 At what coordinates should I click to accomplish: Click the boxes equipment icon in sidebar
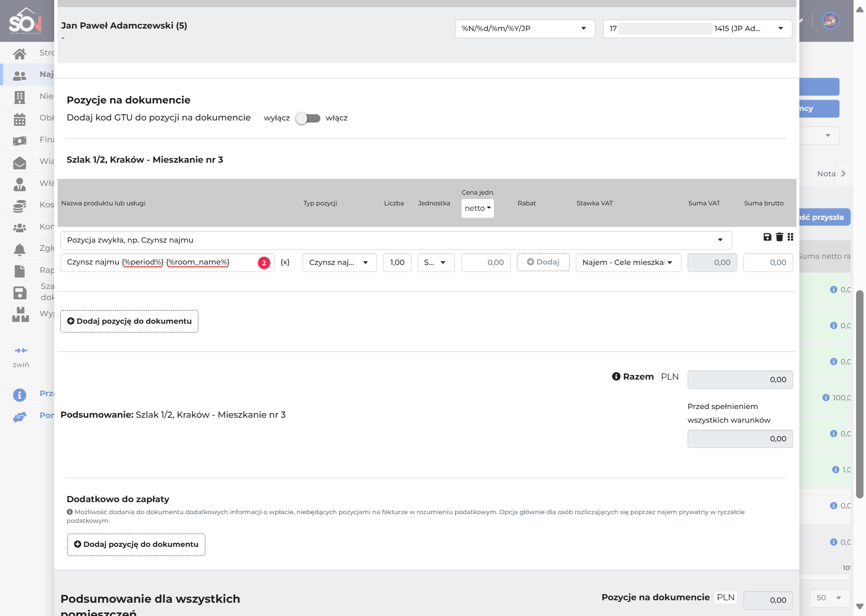coord(20,314)
